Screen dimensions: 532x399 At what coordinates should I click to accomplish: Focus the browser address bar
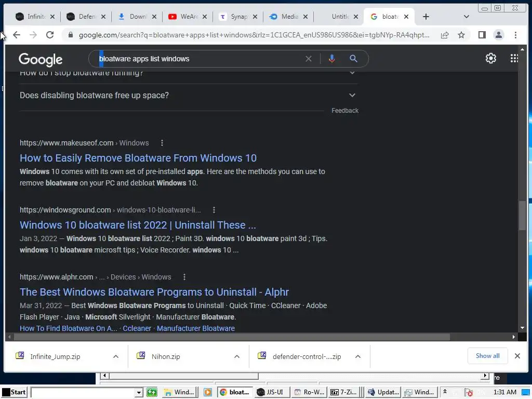coord(254,35)
